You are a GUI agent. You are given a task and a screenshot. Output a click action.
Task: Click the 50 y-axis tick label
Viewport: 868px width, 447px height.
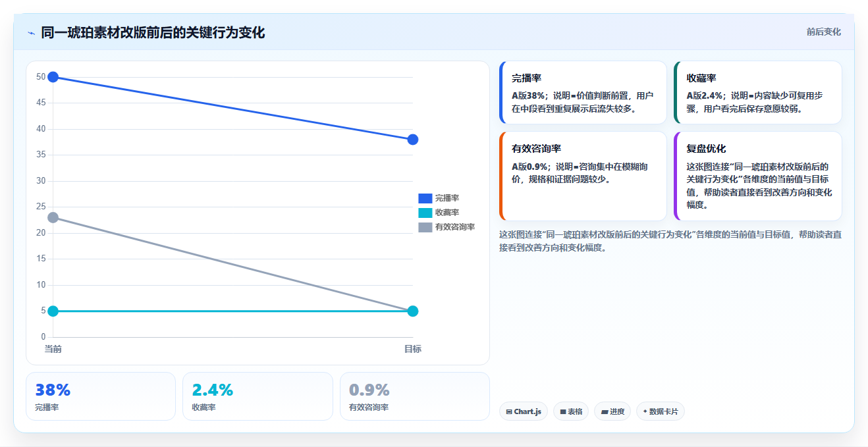(x=41, y=77)
